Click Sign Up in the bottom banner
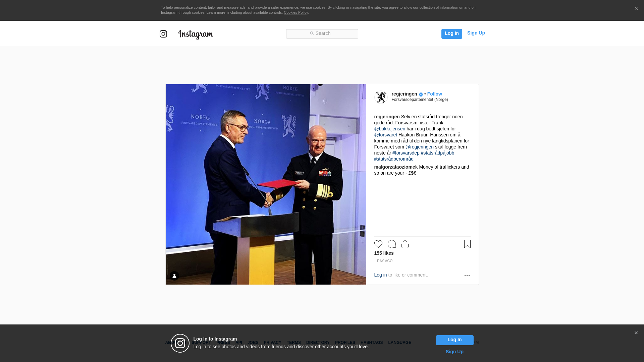 454,352
